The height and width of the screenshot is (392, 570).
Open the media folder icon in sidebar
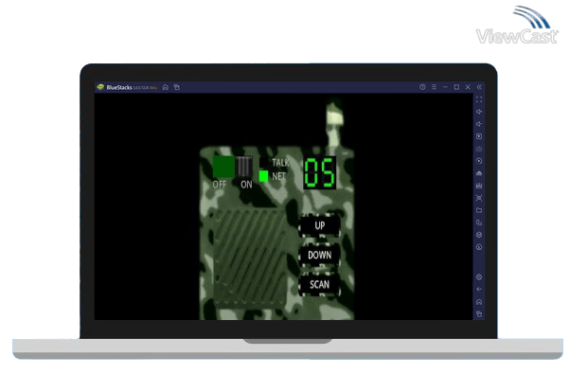coord(479,210)
